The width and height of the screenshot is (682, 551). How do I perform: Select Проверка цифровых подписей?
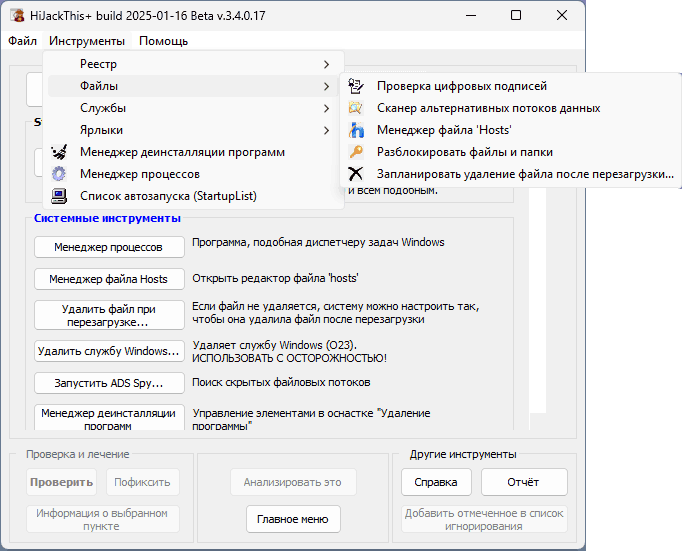pyautogui.click(x=511, y=86)
